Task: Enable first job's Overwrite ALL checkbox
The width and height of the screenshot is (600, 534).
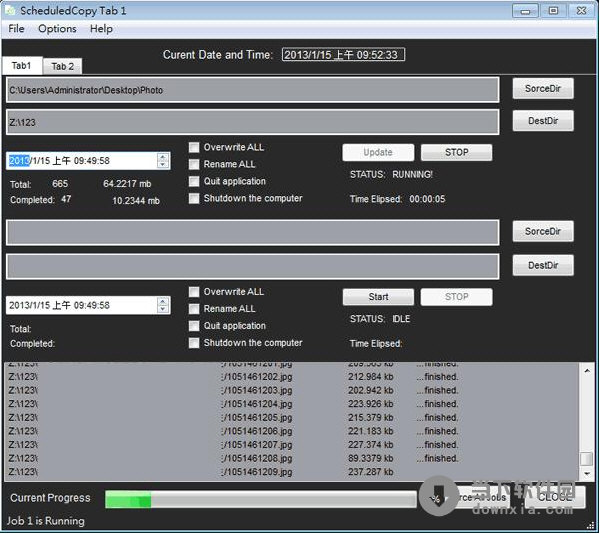Action: [194, 147]
